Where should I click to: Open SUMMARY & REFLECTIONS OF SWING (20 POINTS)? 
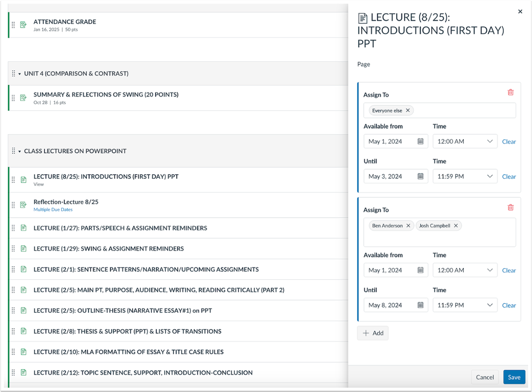[106, 95]
